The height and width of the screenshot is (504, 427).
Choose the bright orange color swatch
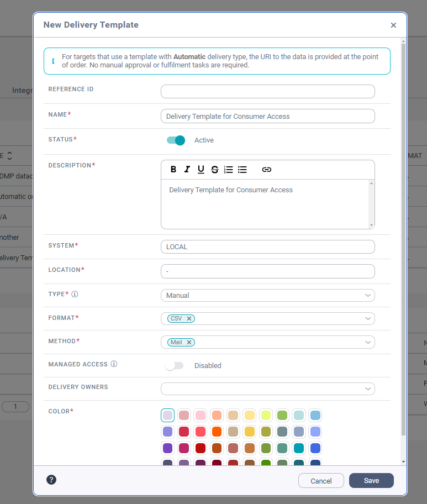tap(217, 432)
